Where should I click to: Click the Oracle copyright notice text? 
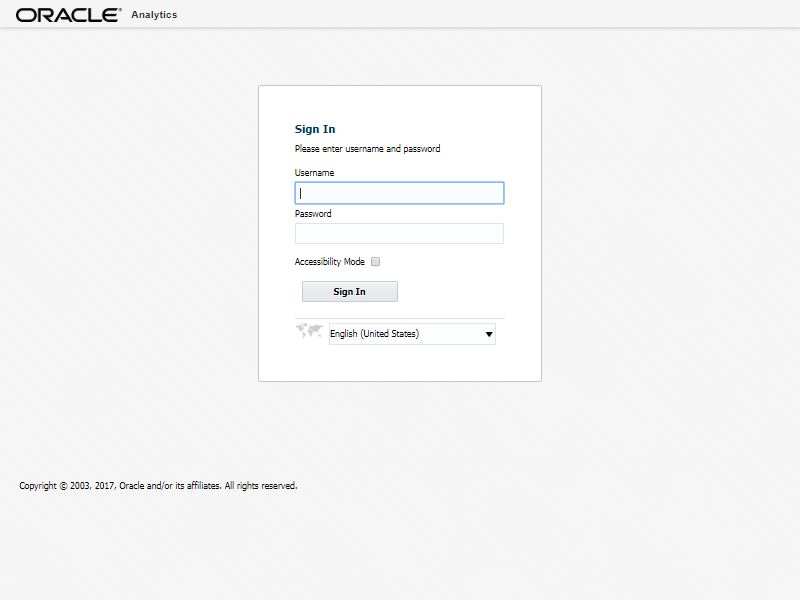pos(158,486)
